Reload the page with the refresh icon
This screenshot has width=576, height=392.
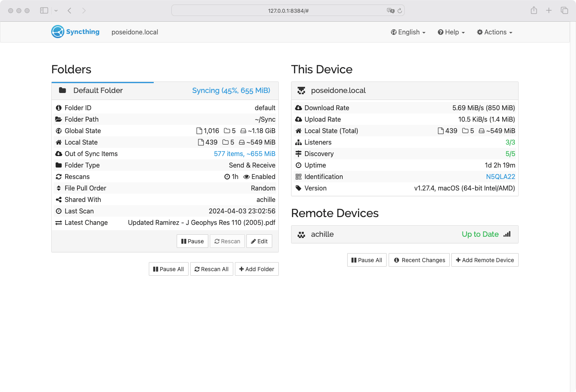[400, 11]
